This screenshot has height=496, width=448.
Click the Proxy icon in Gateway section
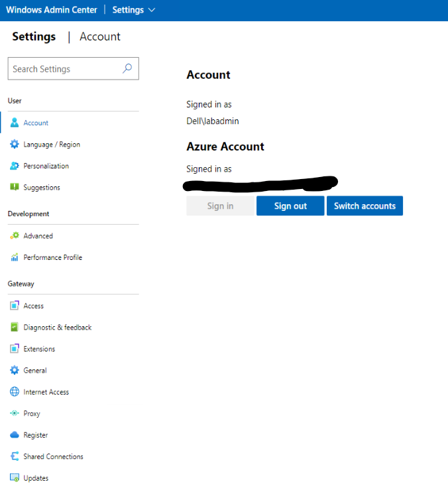(x=15, y=414)
